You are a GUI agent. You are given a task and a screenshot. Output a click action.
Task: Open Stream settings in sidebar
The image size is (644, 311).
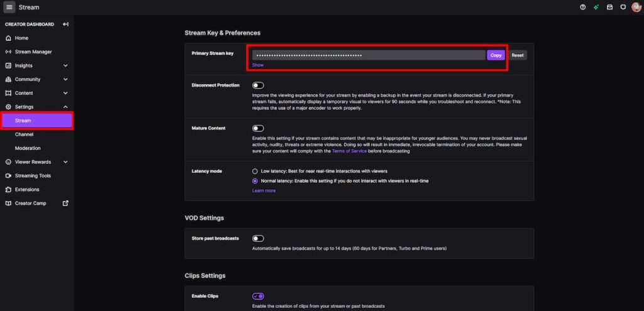pyautogui.click(x=37, y=121)
